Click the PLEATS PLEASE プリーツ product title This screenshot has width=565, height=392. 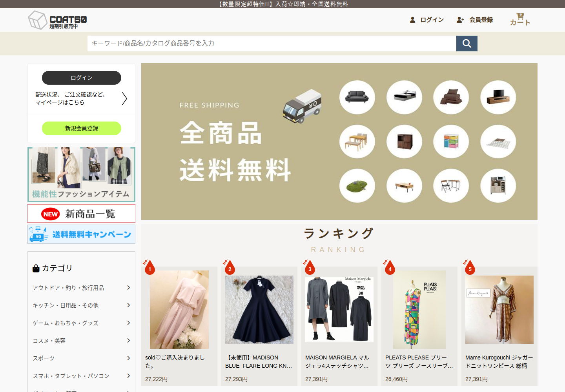[x=419, y=361]
